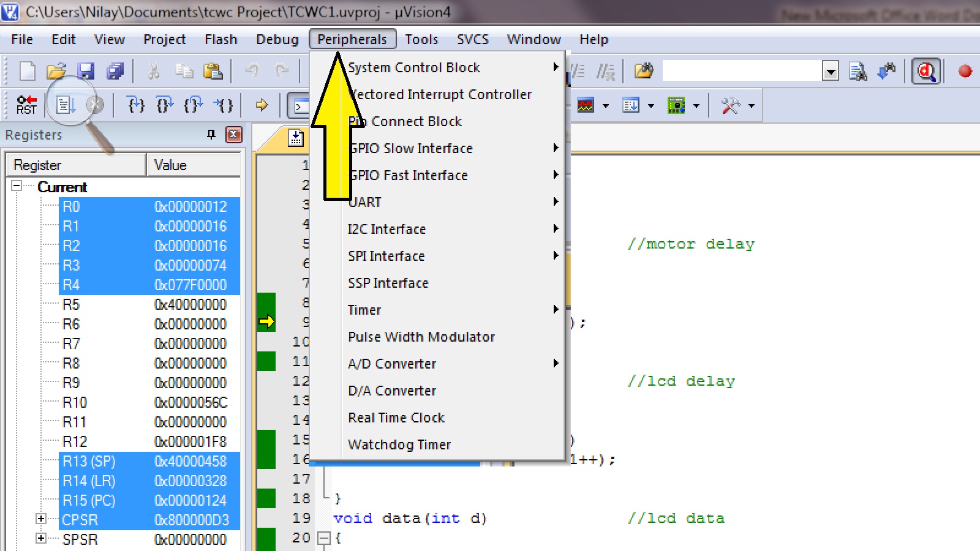
Task: Click the Register column header
Action: tap(76, 165)
